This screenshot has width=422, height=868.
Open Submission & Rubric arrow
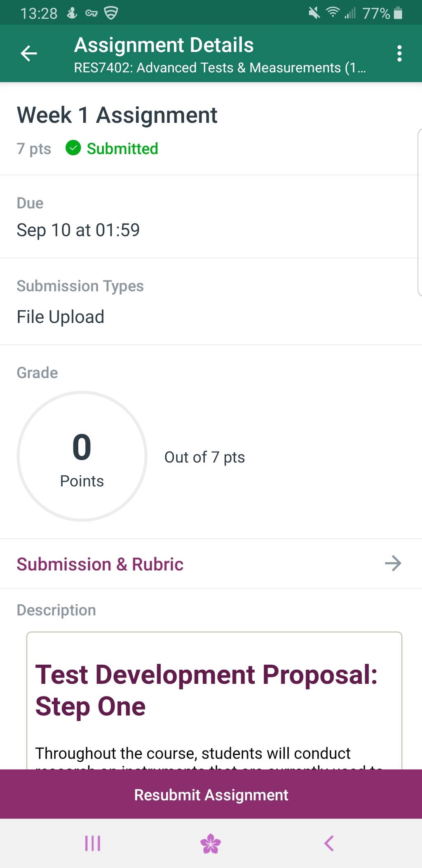[393, 563]
